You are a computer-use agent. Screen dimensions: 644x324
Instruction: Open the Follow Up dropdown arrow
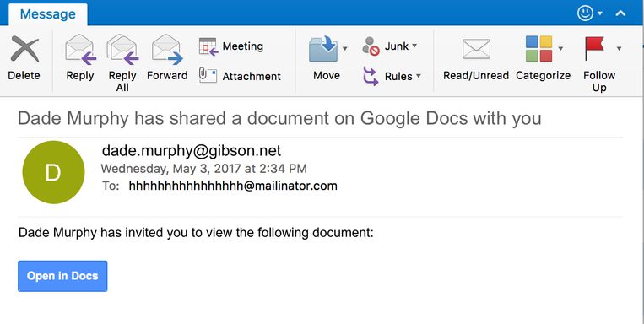click(619, 49)
